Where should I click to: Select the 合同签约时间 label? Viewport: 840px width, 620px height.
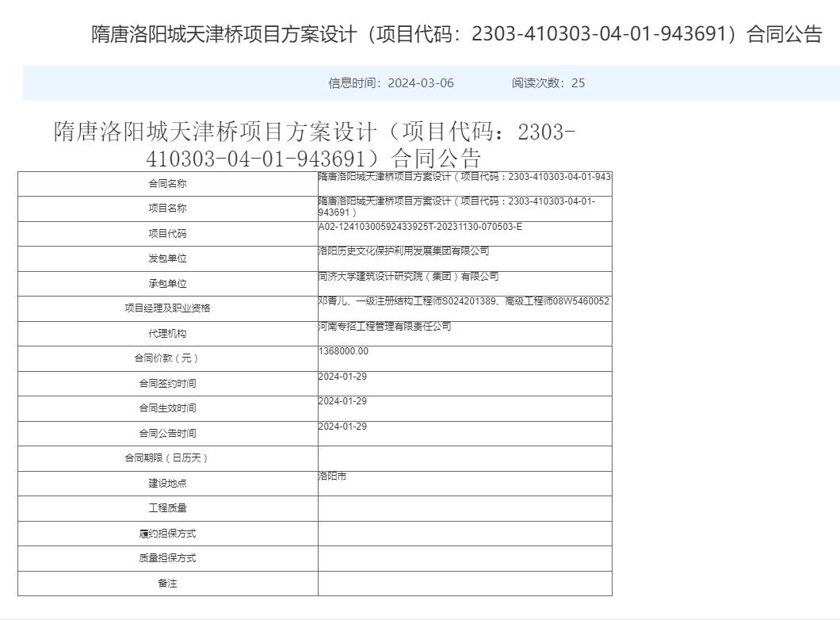[x=168, y=383]
